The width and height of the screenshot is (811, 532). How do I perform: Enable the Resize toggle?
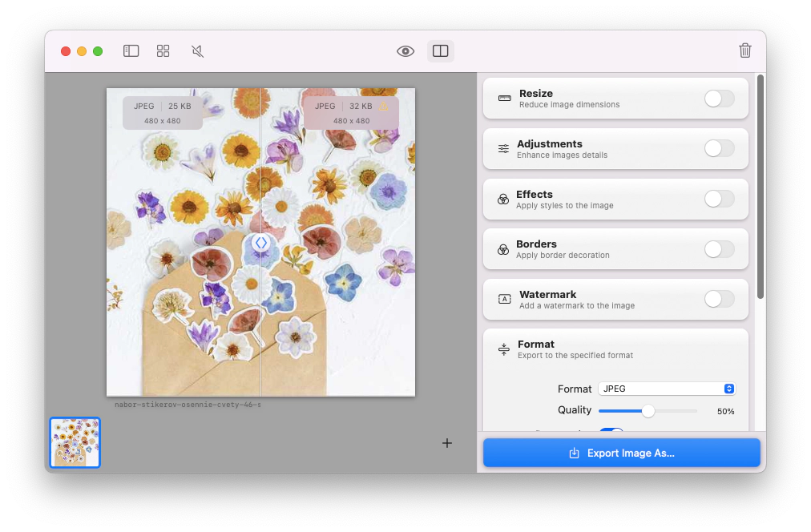(x=719, y=99)
